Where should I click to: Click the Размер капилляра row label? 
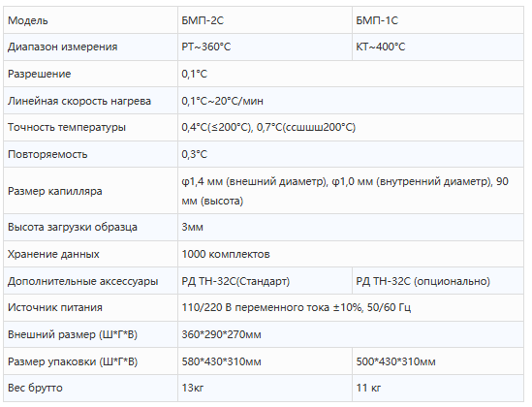click(x=54, y=191)
